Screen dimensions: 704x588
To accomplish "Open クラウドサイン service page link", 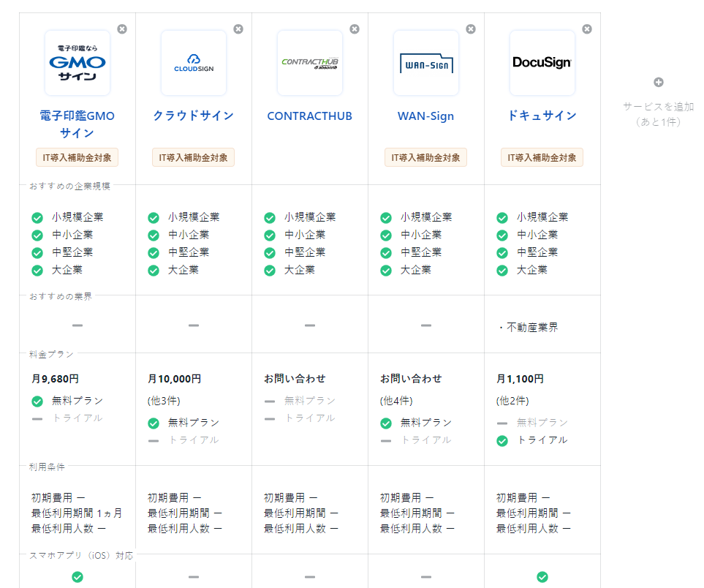I will click(x=194, y=116).
